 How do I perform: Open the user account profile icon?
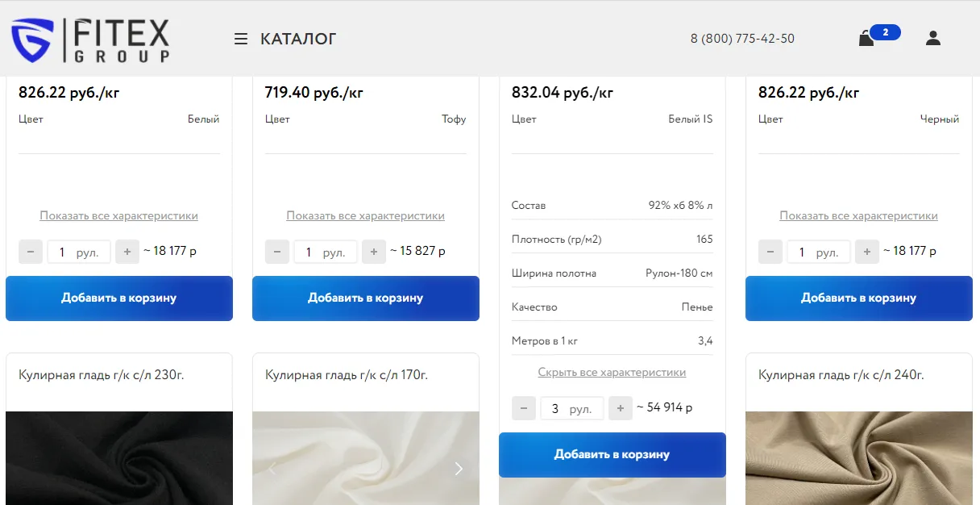tap(933, 38)
